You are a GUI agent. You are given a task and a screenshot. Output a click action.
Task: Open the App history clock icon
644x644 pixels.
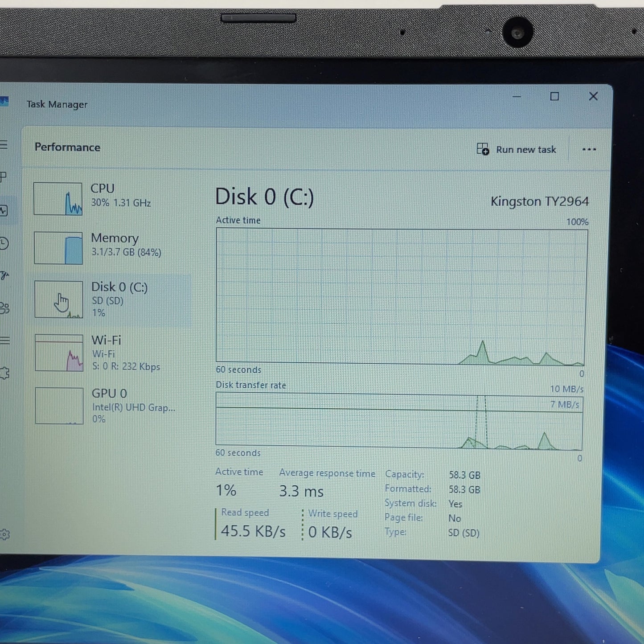pyautogui.click(x=4, y=243)
